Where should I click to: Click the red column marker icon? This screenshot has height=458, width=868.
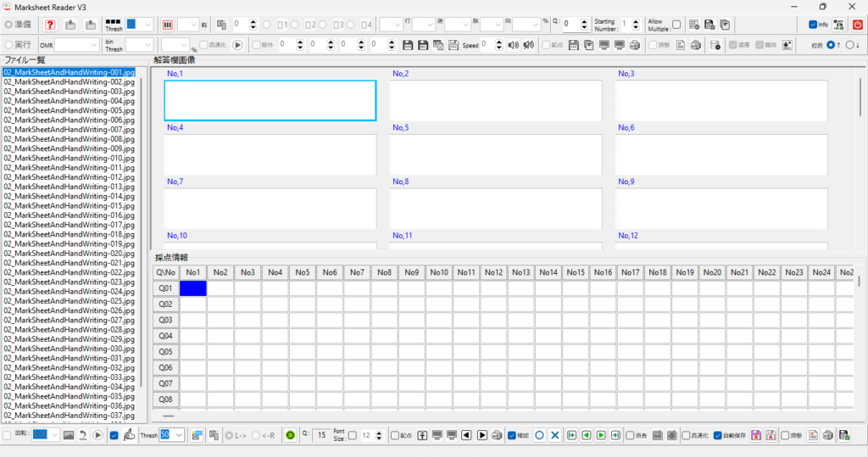click(167, 25)
